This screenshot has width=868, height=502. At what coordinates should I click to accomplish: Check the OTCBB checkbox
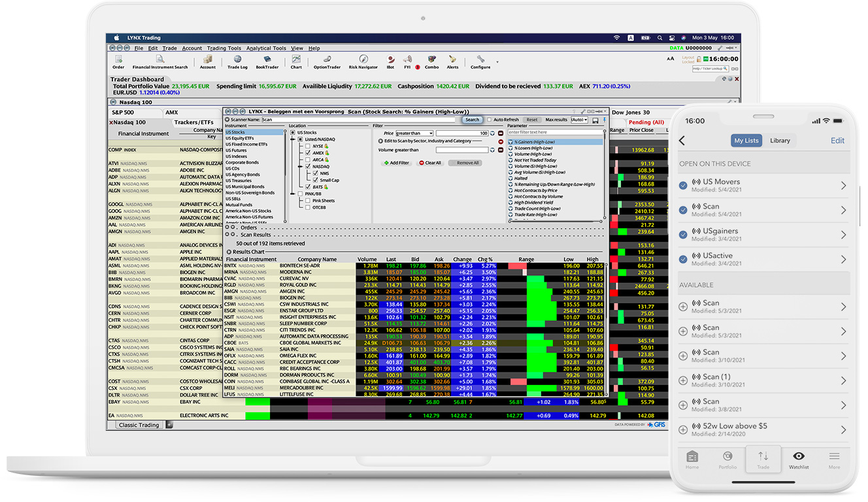(x=308, y=207)
